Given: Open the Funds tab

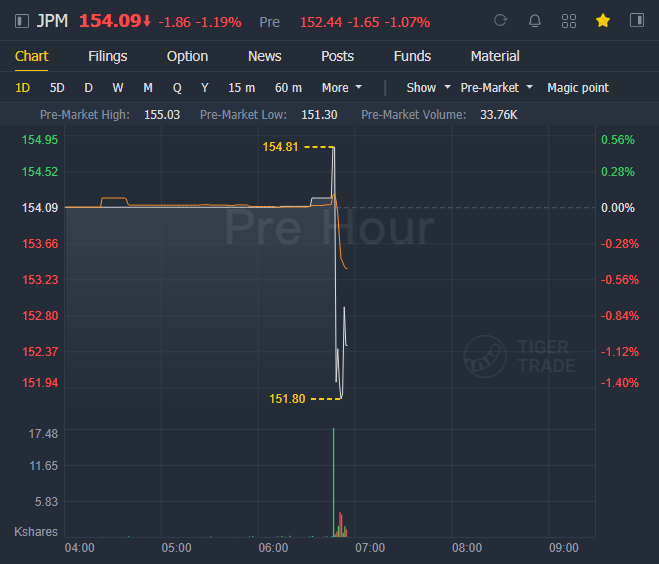Looking at the screenshot, I should tap(412, 56).
